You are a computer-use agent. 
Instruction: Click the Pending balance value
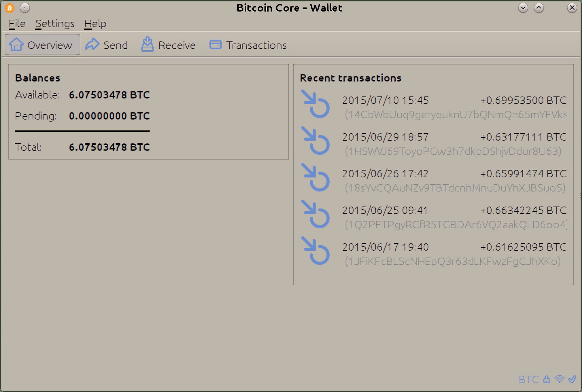pos(109,116)
